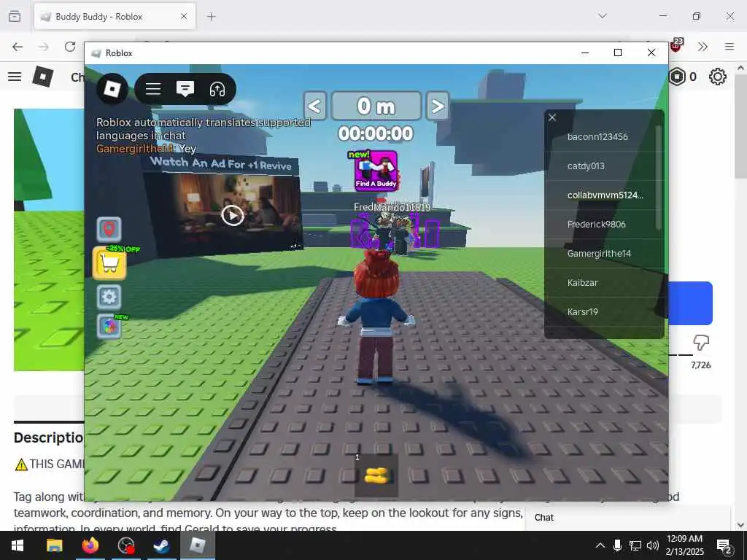Click the red extension icon with badge 23
This screenshot has height=560, width=747.
[676, 45]
